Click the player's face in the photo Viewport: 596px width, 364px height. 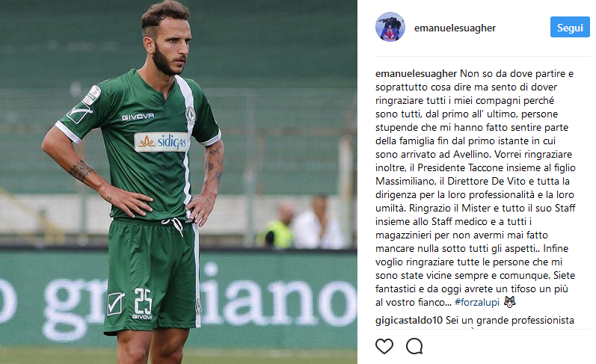(x=171, y=48)
